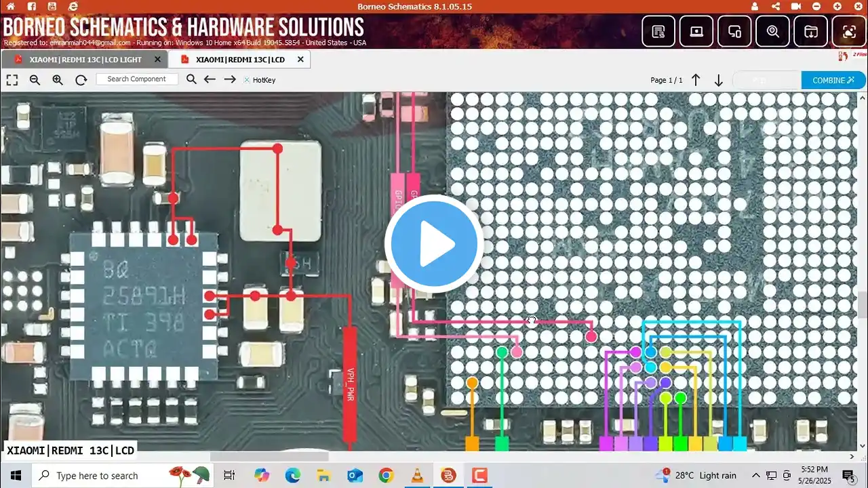
Task: Close the XIAOMI REDMI 13C LCD tab
Action: pyautogui.click(x=300, y=60)
